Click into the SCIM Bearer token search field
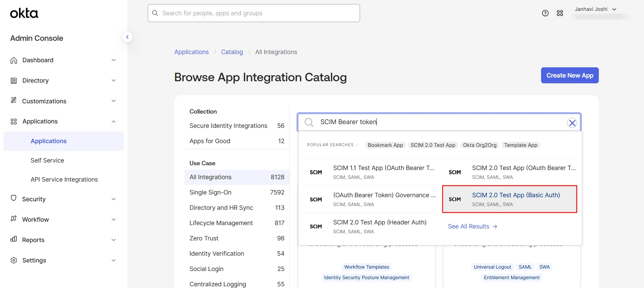The image size is (644, 288). pyautogui.click(x=439, y=122)
